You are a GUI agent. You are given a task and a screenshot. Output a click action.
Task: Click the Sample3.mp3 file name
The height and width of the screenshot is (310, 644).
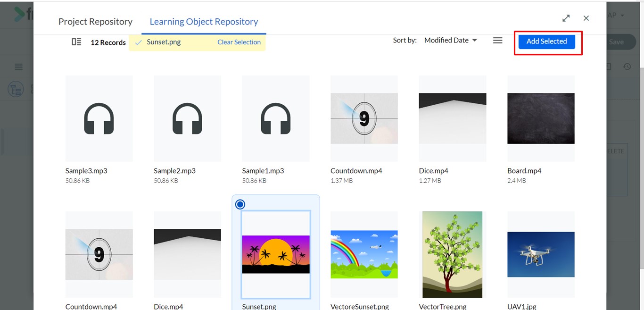coord(86,171)
